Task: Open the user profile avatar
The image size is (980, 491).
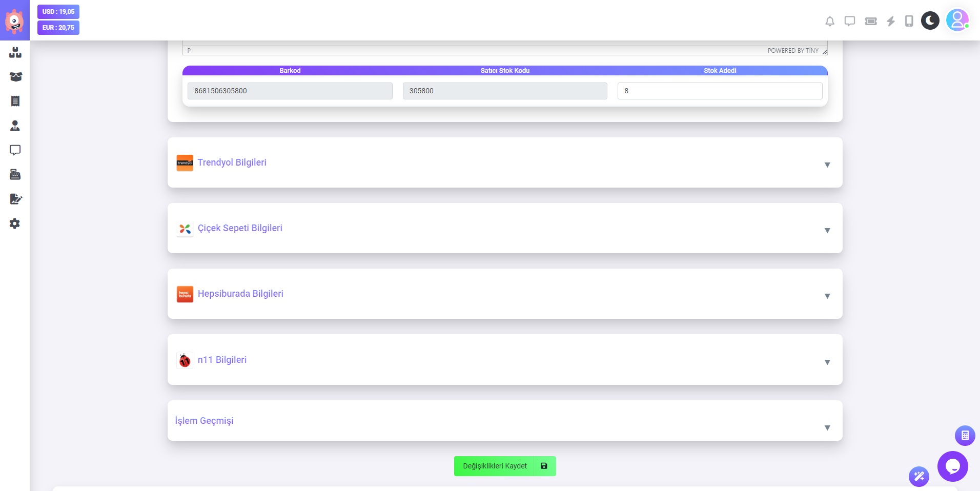Action: pos(956,21)
